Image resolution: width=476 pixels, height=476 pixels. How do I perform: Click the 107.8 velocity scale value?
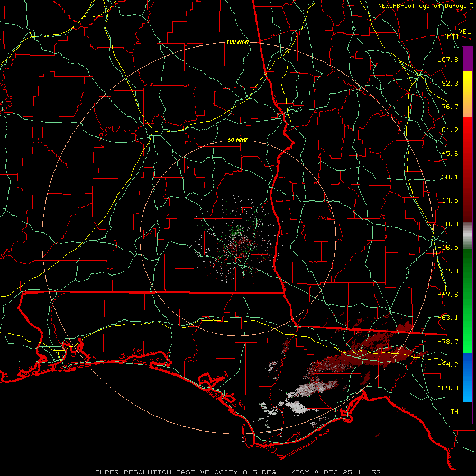[448, 59]
